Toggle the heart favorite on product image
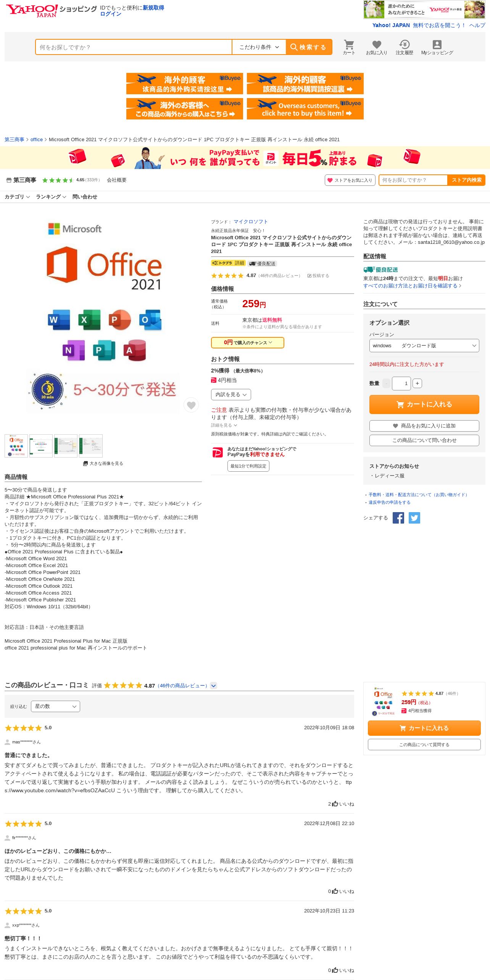Screen dimensions: 490x980 [x=191, y=405]
